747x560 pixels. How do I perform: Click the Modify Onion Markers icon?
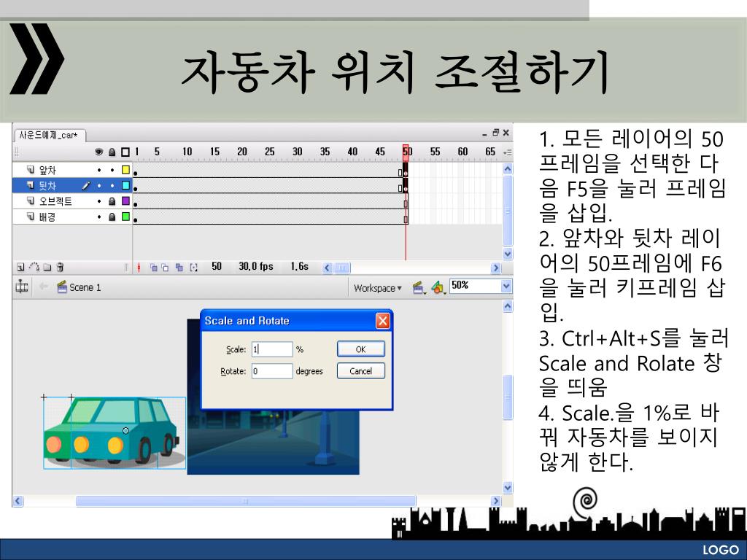pos(193,268)
